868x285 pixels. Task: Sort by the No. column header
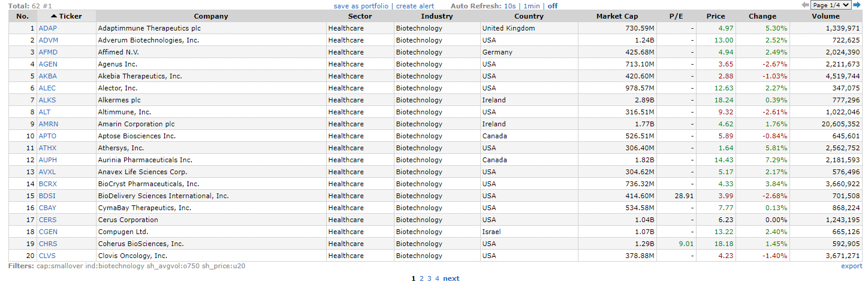22,16
